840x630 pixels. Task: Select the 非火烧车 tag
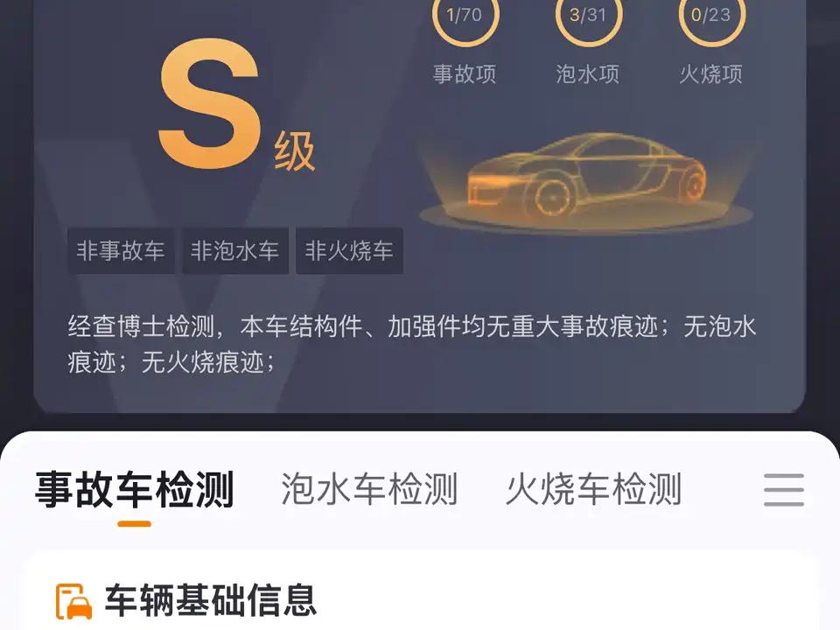coord(349,251)
